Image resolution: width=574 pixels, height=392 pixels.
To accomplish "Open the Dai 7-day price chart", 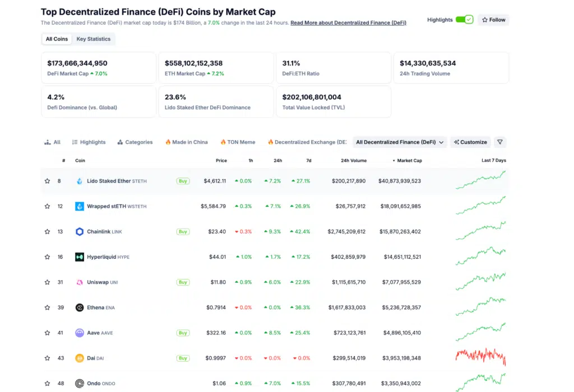I will point(480,358).
